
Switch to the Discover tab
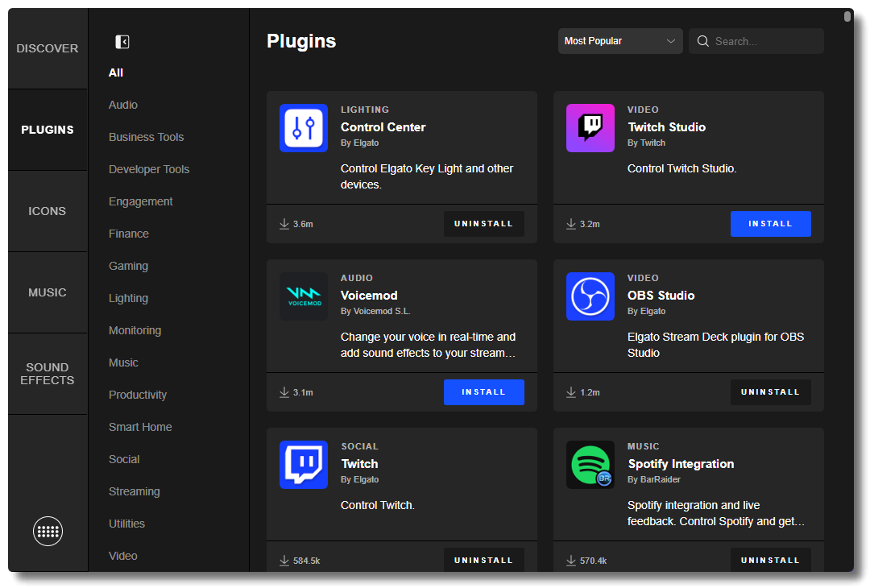48,49
